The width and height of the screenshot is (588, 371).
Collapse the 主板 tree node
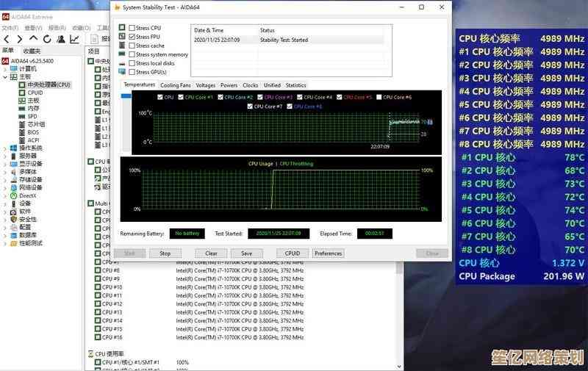5,76
